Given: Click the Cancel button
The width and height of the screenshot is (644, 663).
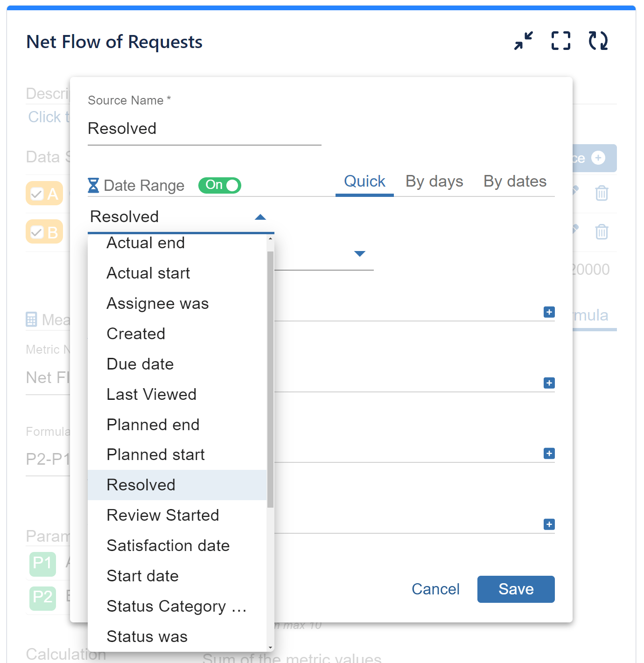Looking at the screenshot, I should tap(435, 589).
